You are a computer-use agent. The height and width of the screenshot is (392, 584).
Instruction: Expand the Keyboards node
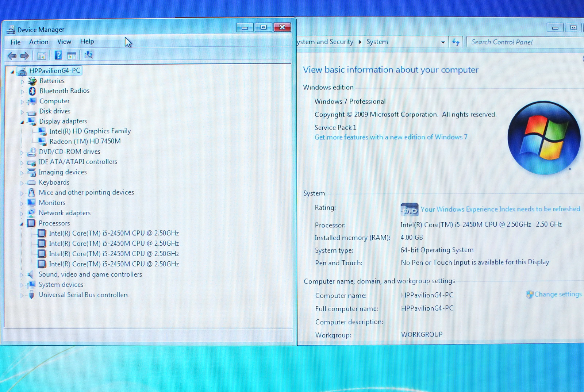pos(22,183)
